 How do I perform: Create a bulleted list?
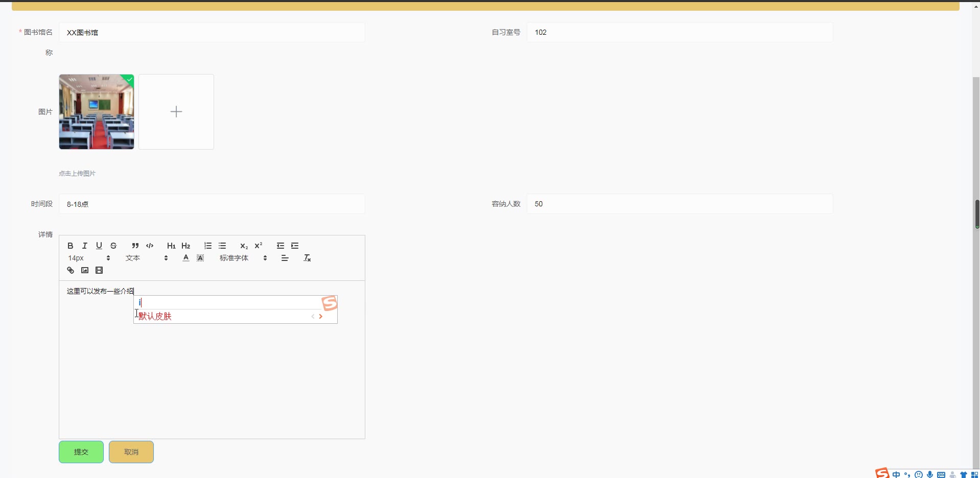pyautogui.click(x=222, y=246)
